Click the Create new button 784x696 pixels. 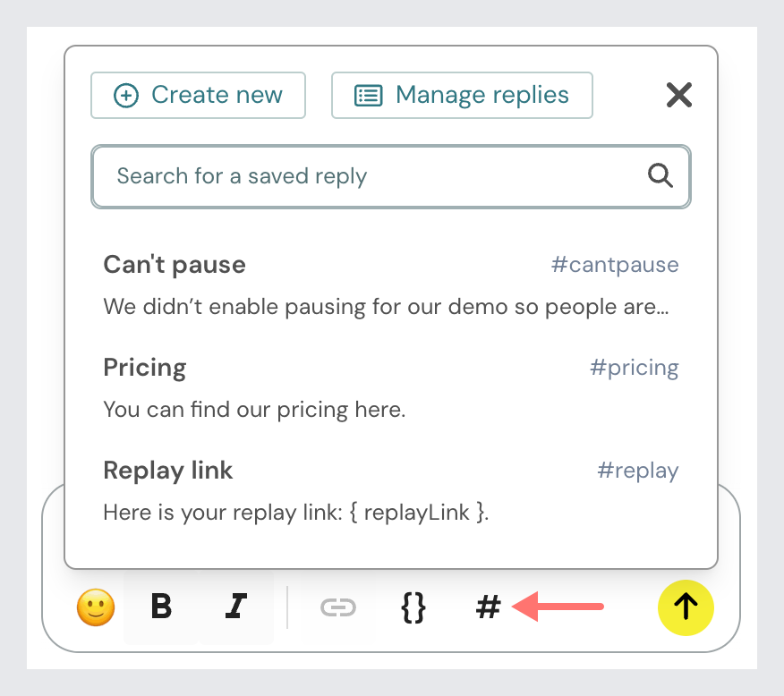[198, 95]
